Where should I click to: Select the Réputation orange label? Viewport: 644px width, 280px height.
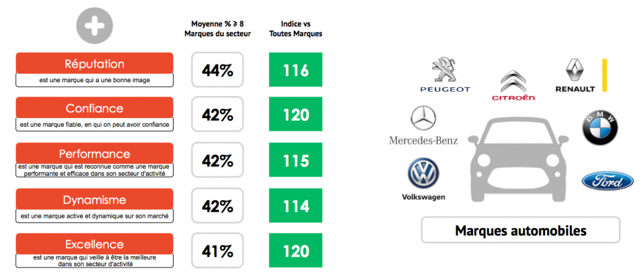94,63
